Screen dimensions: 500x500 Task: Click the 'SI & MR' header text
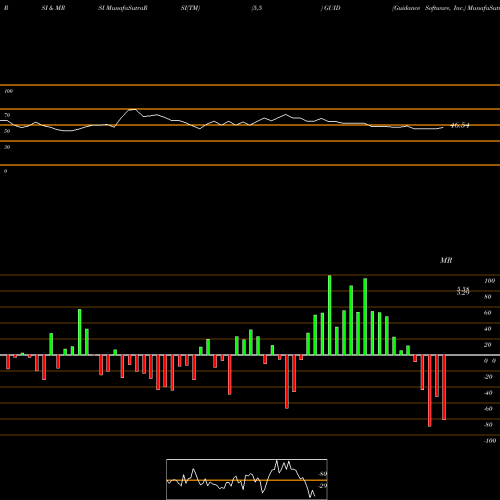point(53,8)
